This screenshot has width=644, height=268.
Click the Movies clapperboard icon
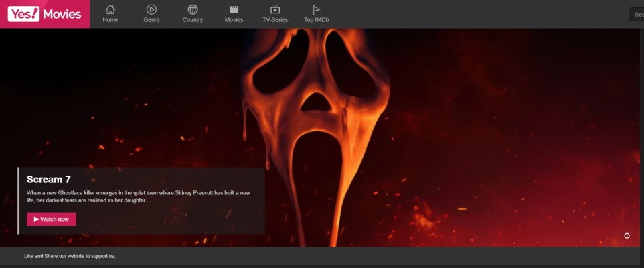(x=234, y=9)
